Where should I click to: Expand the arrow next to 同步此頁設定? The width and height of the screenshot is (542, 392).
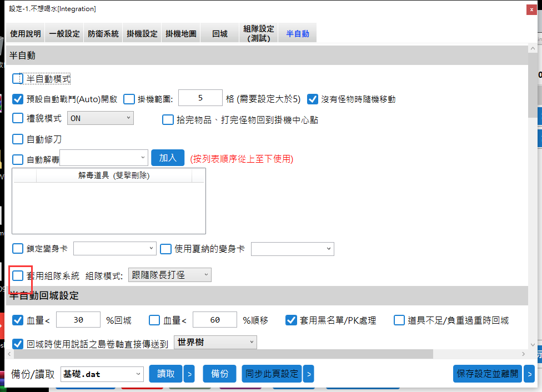click(x=309, y=374)
